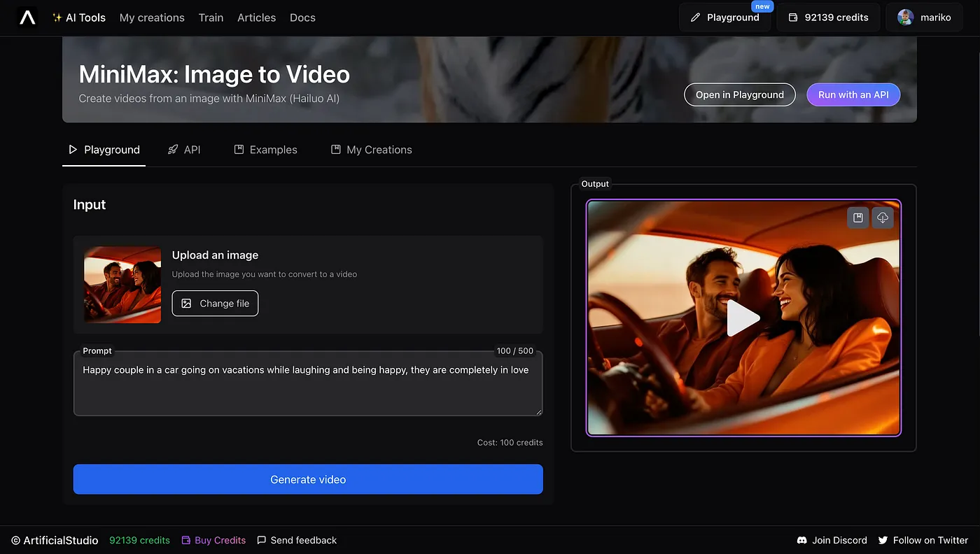Select the Playground tab
This screenshot has height=554, width=980.
[104, 150]
